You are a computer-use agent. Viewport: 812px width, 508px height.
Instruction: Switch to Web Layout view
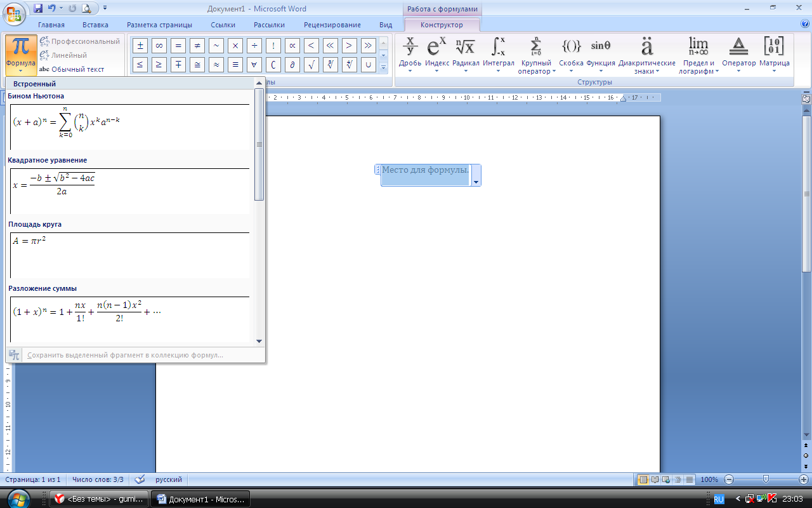click(667, 479)
